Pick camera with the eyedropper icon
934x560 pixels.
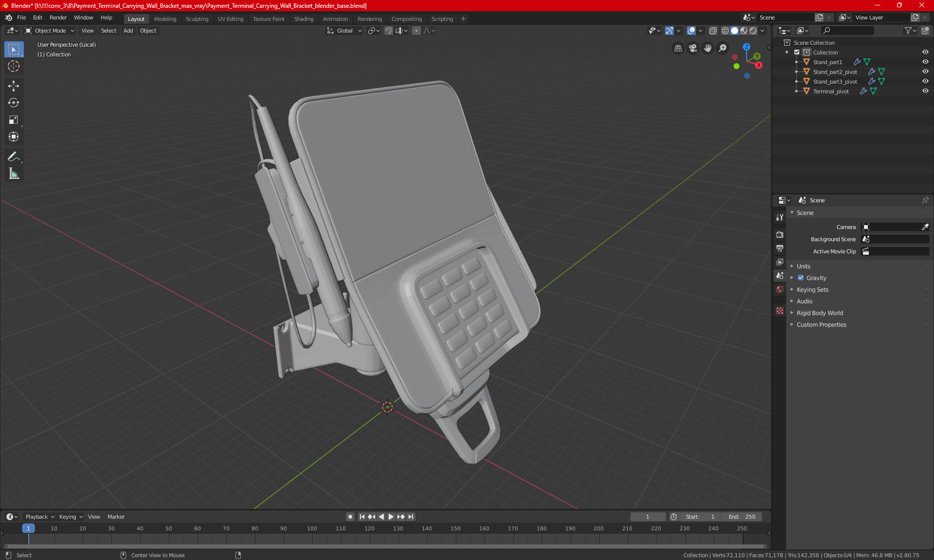click(925, 227)
